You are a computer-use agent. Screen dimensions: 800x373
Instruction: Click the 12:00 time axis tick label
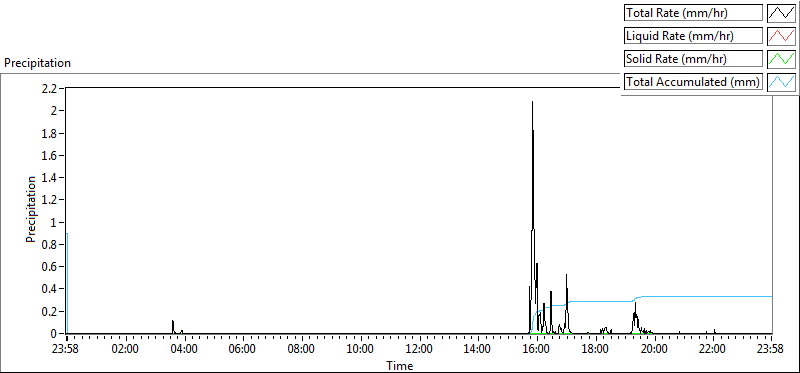click(x=419, y=349)
